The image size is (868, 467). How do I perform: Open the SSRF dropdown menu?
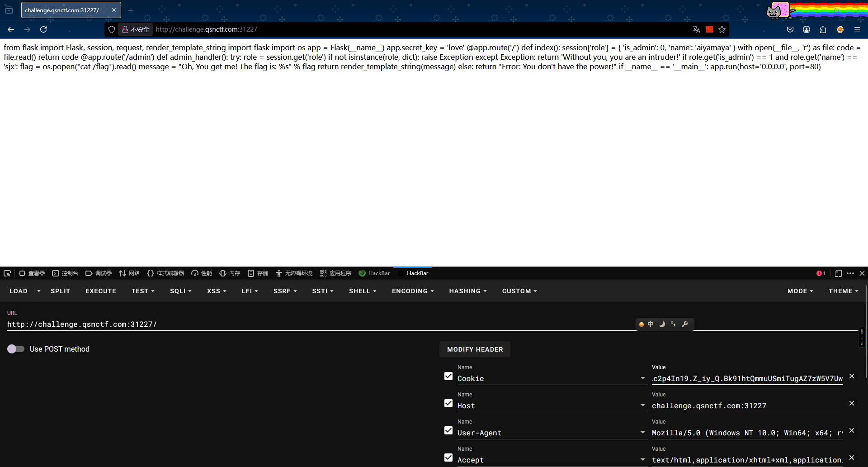[x=285, y=291]
